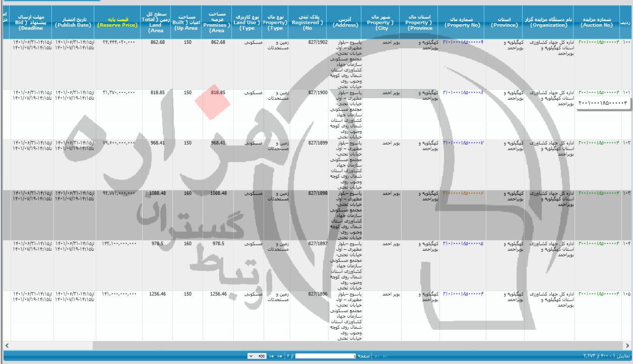This screenshot has height=364, width=633.
Task: Click the horizontal scrollbar thumb
Action: 50,345
